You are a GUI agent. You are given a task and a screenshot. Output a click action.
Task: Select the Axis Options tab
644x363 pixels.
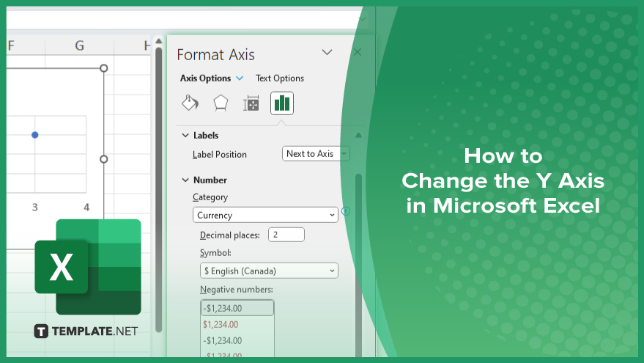point(205,78)
